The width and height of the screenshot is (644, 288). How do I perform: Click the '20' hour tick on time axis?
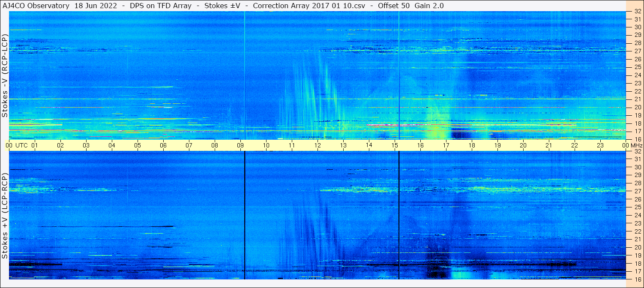point(523,145)
